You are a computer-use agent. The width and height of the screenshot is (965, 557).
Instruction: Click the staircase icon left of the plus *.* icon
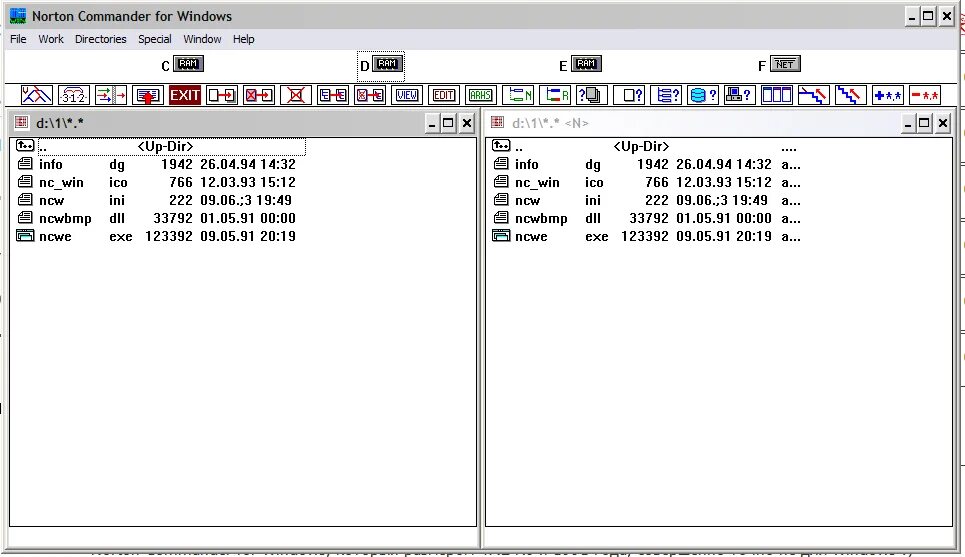click(x=851, y=95)
